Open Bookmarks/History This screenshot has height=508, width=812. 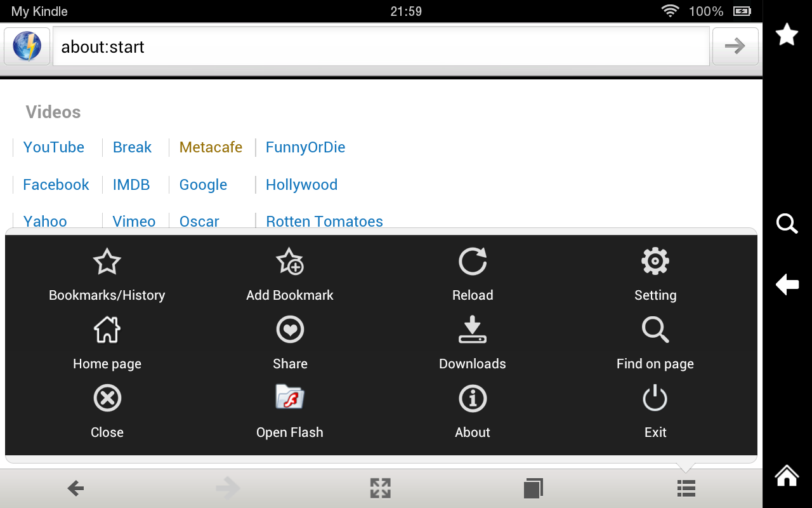[107, 274]
